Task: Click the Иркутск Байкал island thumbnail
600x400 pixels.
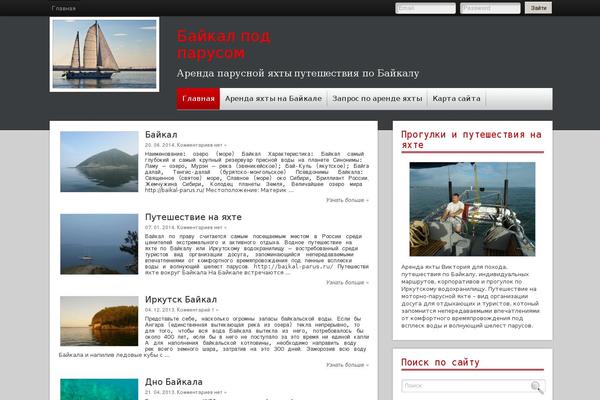Action: click(x=99, y=321)
